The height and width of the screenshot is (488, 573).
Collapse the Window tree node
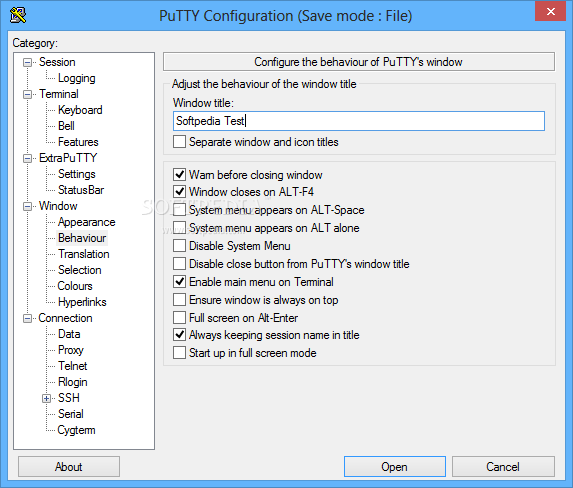[x=27, y=207]
